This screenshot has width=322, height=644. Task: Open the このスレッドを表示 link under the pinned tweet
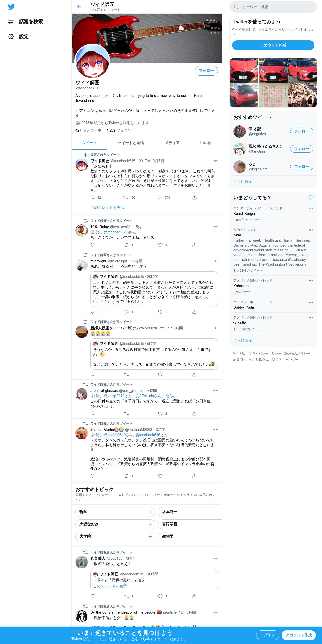coord(107,208)
